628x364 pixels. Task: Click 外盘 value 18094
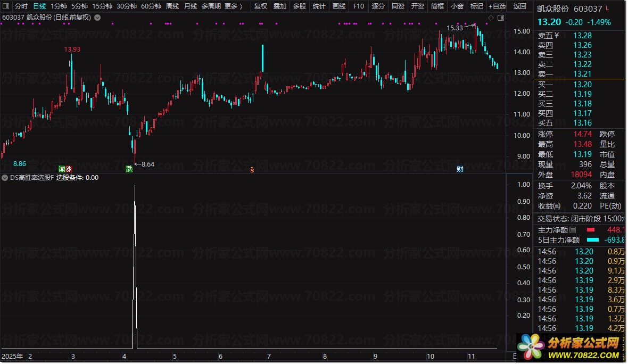click(x=581, y=175)
